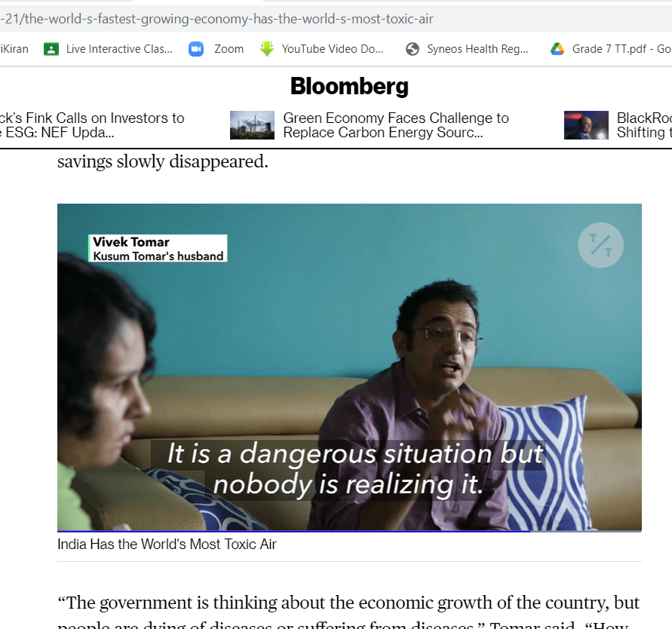Click the BlackRock Shifting headline text
The width and height of the screenshot is (672, 629).
point(644,125)
